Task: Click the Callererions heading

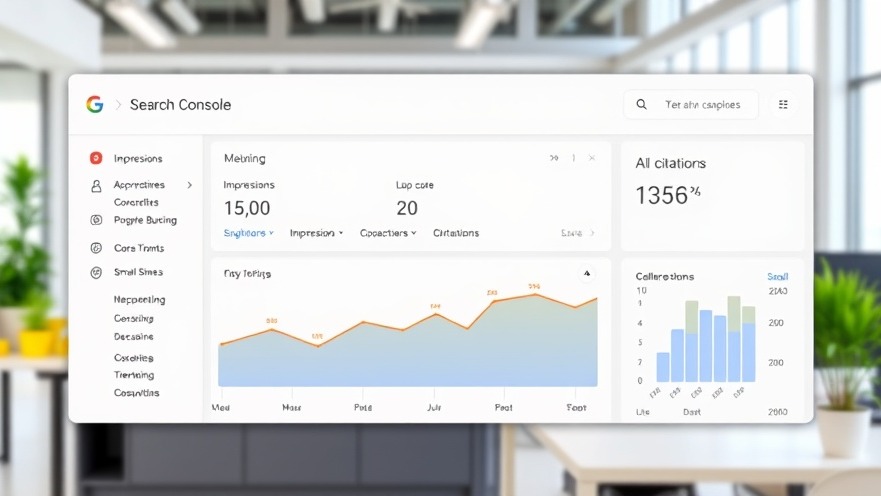Action: coord(665,276)
